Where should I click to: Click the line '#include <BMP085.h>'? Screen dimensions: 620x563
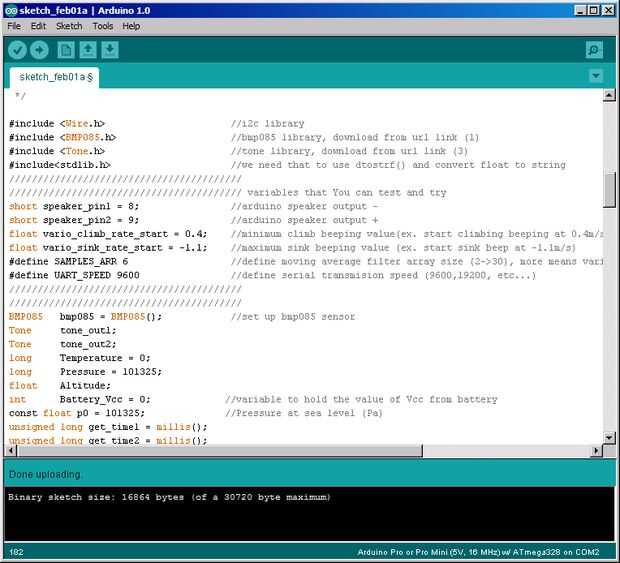[x=62, y=138]
